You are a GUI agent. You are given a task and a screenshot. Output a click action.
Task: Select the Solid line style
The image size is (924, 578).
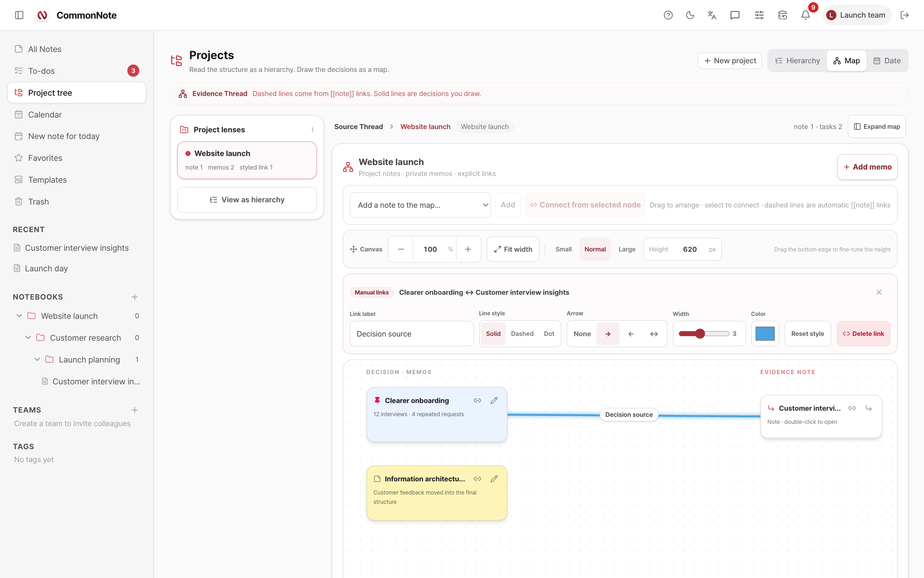(493, 334)
